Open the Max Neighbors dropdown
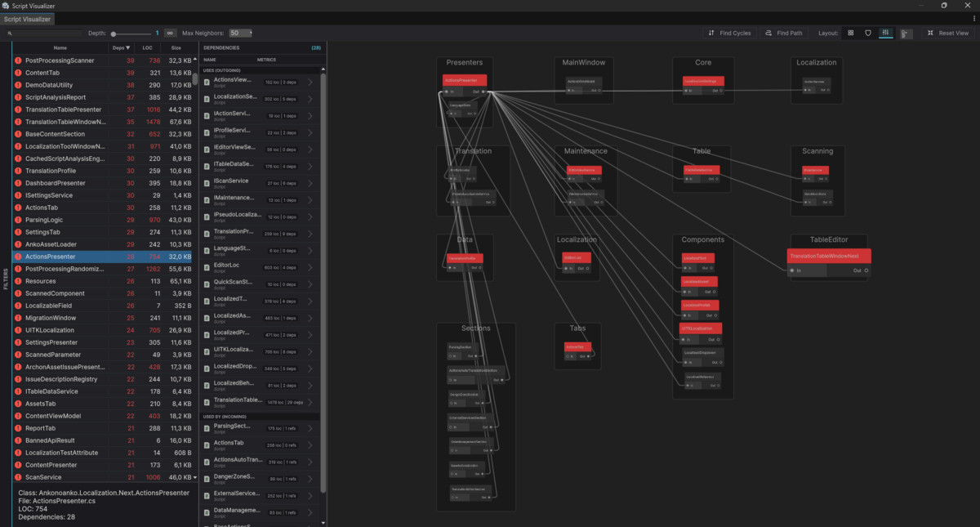 [240, 33]
